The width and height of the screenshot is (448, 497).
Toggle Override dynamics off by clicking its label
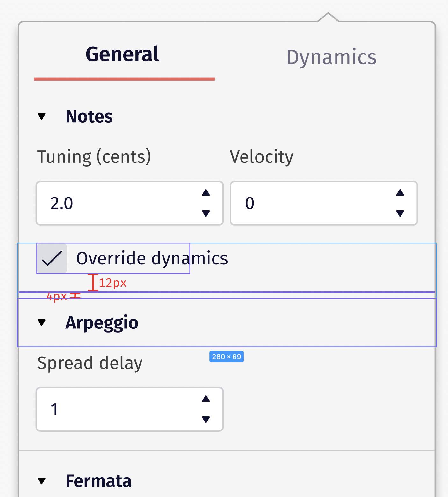click(152, 258)
